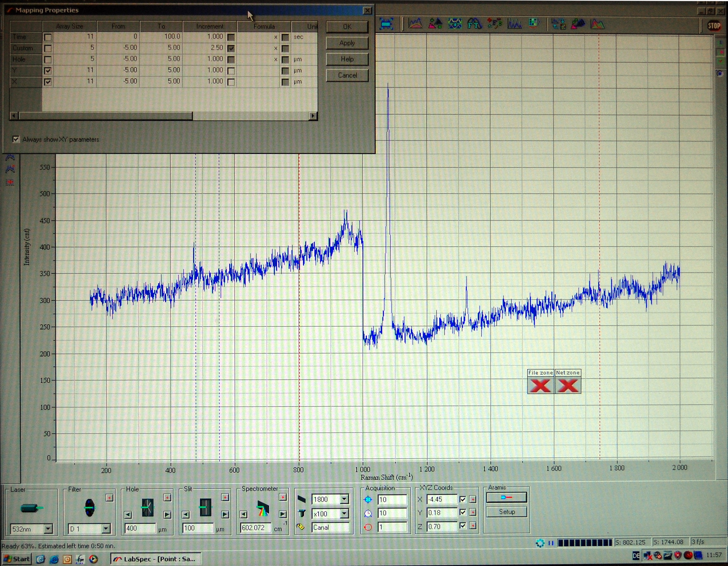The height and width of the screenshot is (566, 728).
Task: Click the pause icon in the status bar
Action: pos(551,543)
